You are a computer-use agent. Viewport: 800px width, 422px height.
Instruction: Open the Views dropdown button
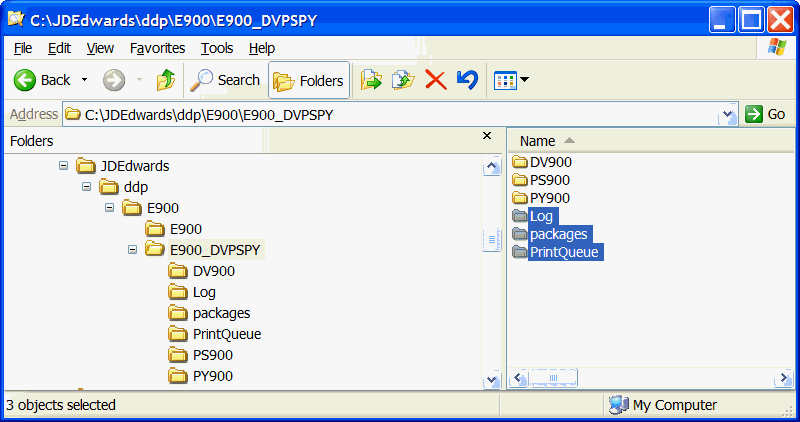pos(511,80)
